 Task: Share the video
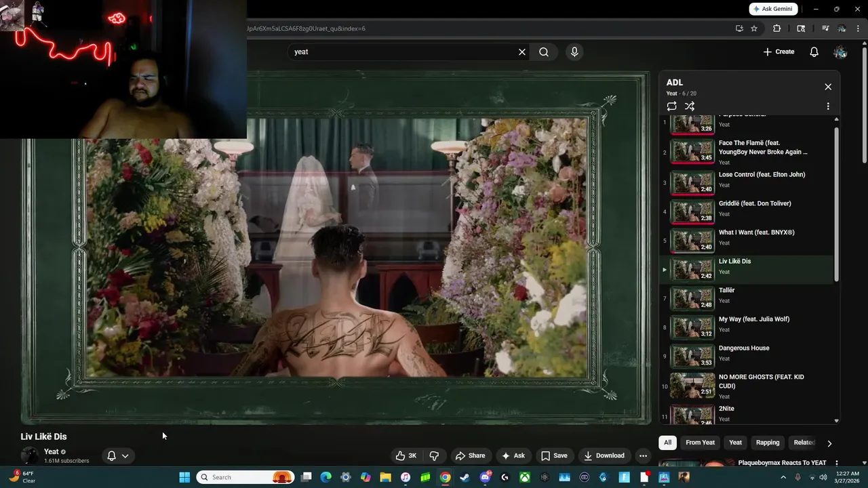[x=471, y=455]
